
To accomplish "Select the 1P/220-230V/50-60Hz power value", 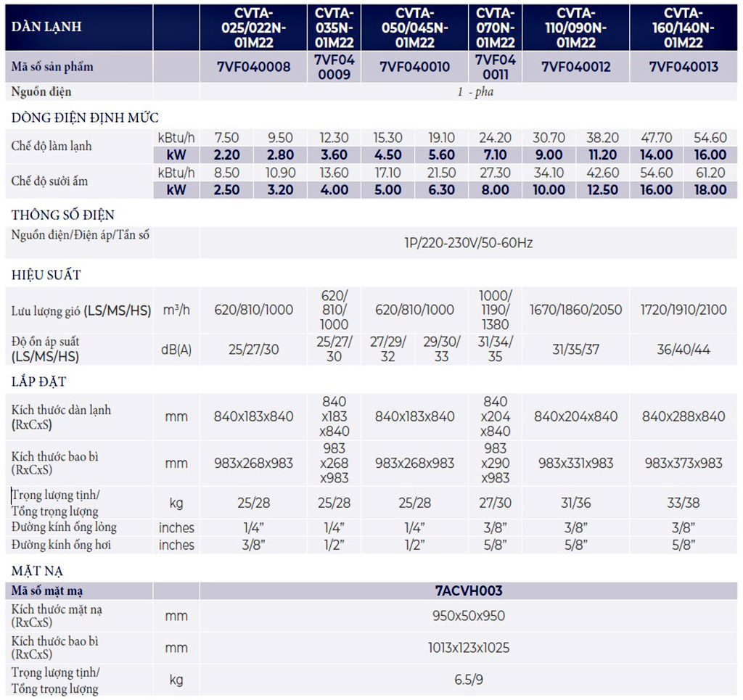I will [x=468, y=243].
